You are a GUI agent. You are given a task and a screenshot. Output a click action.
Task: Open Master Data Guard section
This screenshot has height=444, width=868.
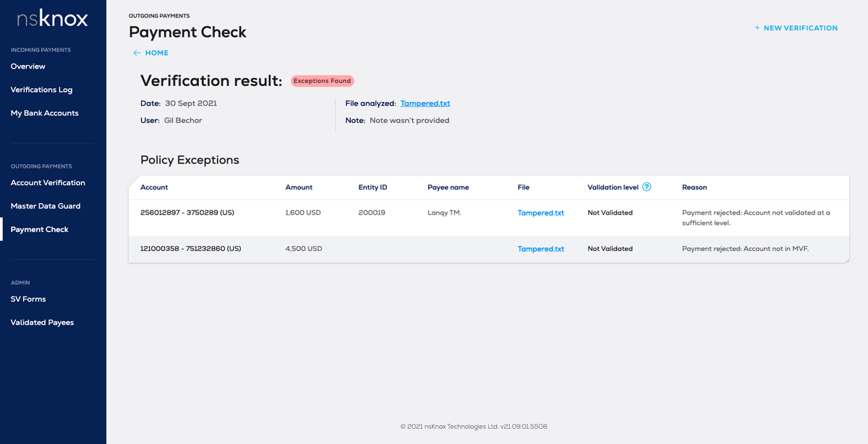(x=46, y=206)
